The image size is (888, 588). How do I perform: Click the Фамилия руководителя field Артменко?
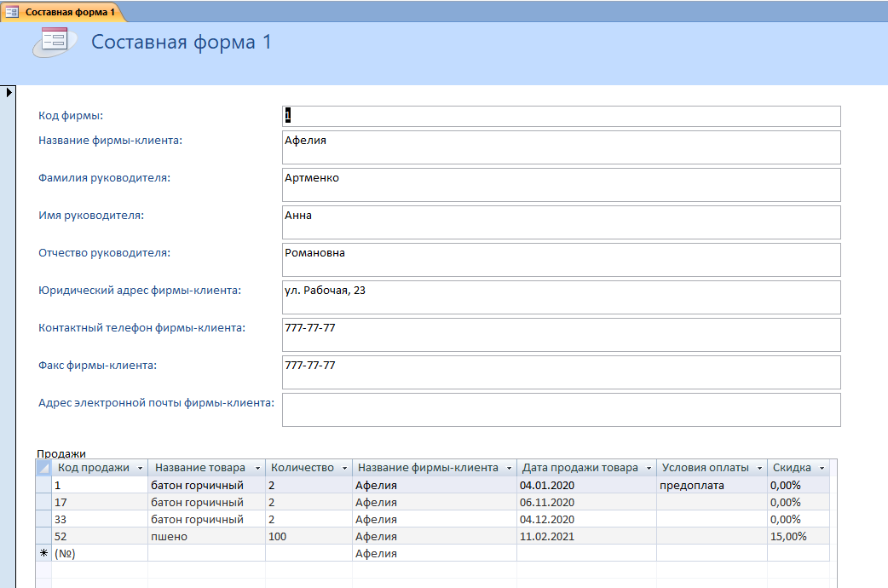[x=562, y=185]
